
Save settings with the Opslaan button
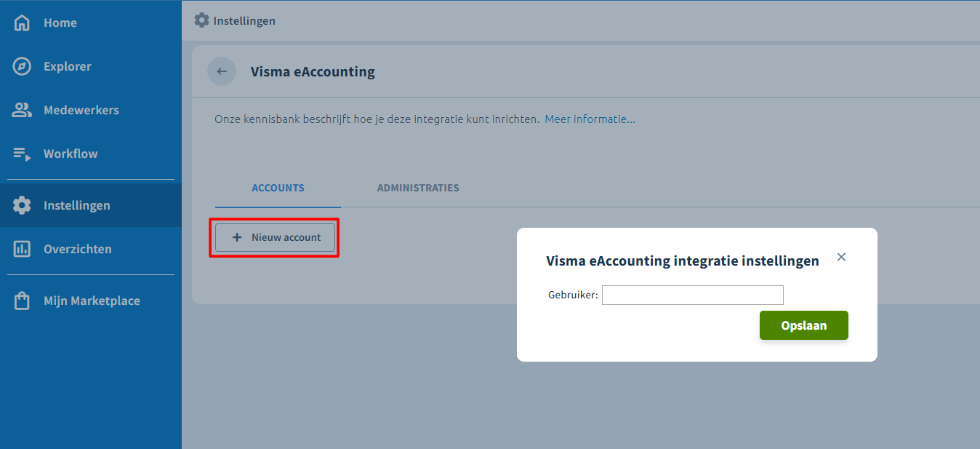click(804, 325)
